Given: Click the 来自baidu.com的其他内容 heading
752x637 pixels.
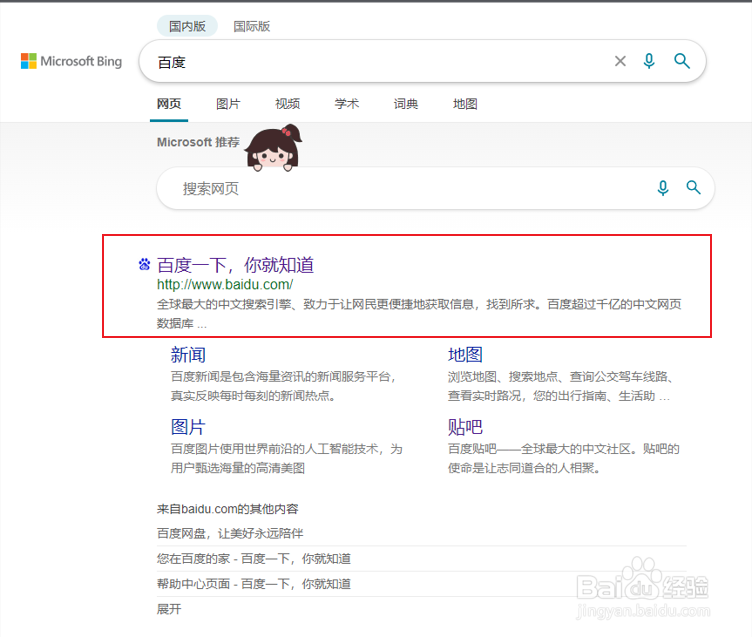Looking at the screenshot, I should 227,508.
